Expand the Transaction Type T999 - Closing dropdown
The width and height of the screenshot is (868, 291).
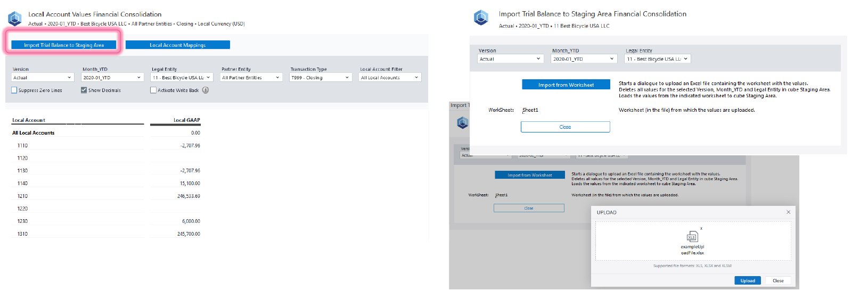pos(320,78)
